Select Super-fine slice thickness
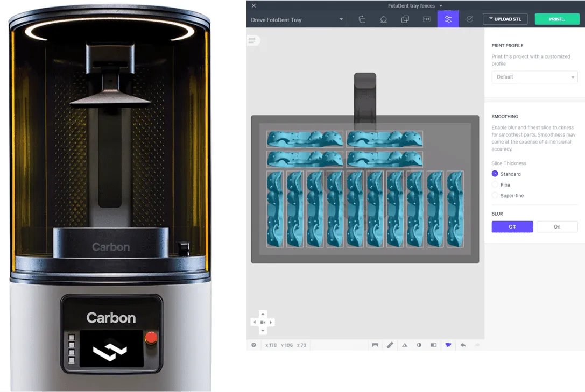 (495, 195)
